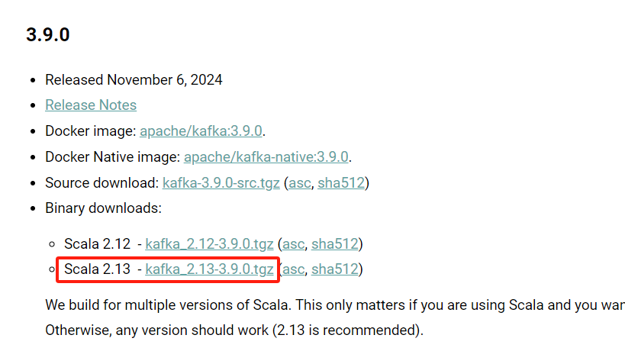Image resolution: width=625 pixels, height=364 pixels.
Task: Download kafka-3.9.0-src.tgz source archive
Action: point(221,183)
